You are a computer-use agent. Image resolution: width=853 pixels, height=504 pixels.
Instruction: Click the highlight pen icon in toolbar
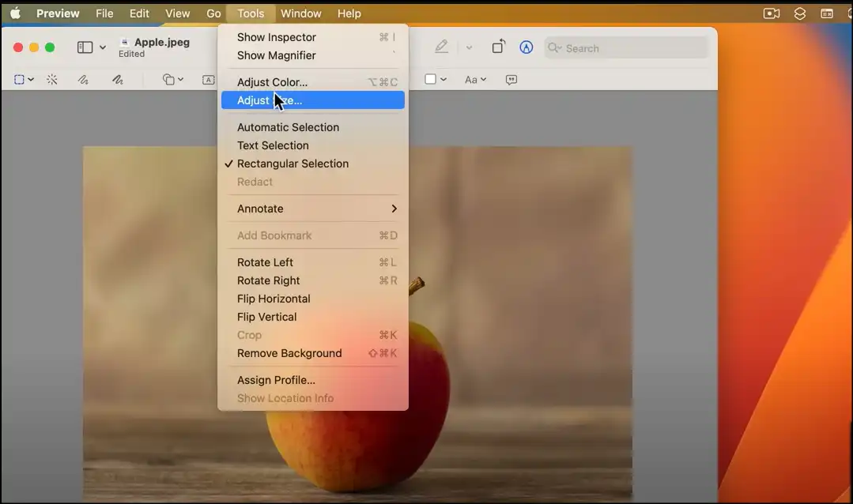441,47
